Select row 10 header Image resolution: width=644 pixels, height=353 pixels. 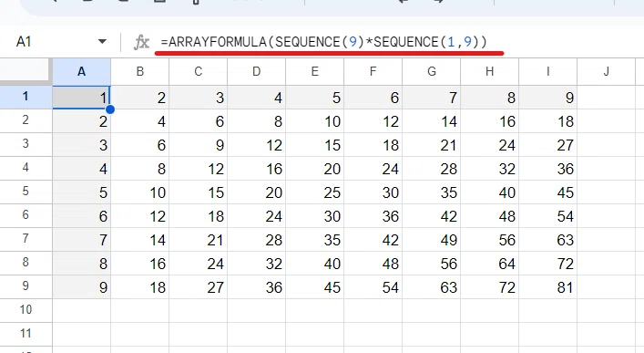(26, 311)
